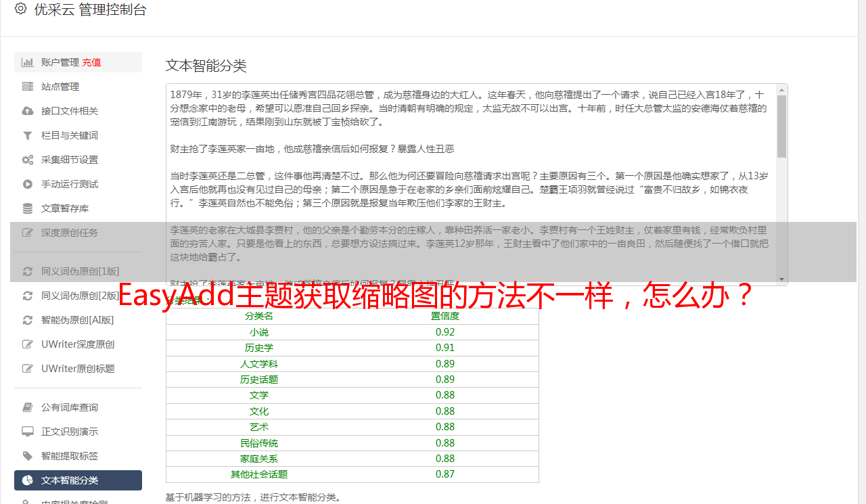Image resolution: width=866 pixels, height=504 pixels.
Task: Click the pie chart icon for 文本智能分类
Action: (x=28, y=480)
